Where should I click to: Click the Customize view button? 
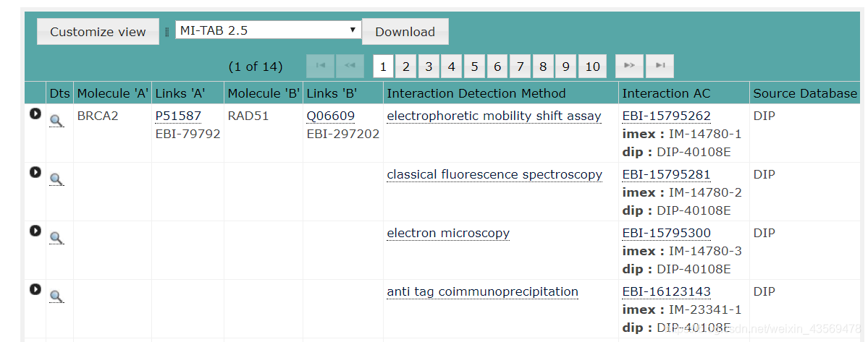tap(98, 32)
